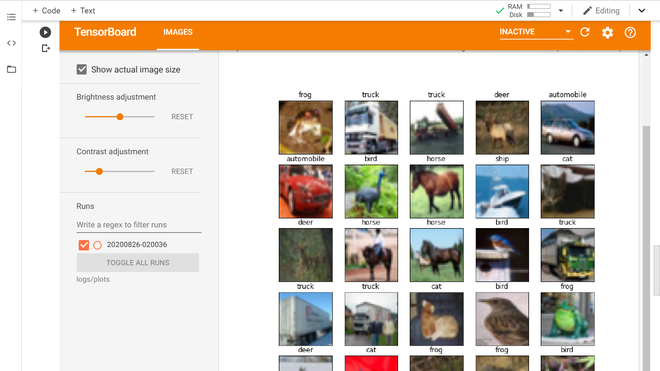This screenshot has height=371, width=660.
Task: Click the Contrast adjustment slider handle
Action: tap(99, 171)
